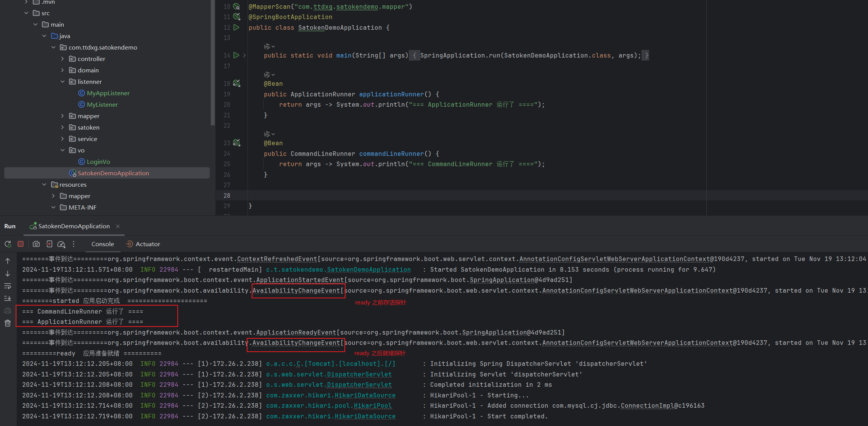Click the run gutter icon on line 12

point(236,27)
